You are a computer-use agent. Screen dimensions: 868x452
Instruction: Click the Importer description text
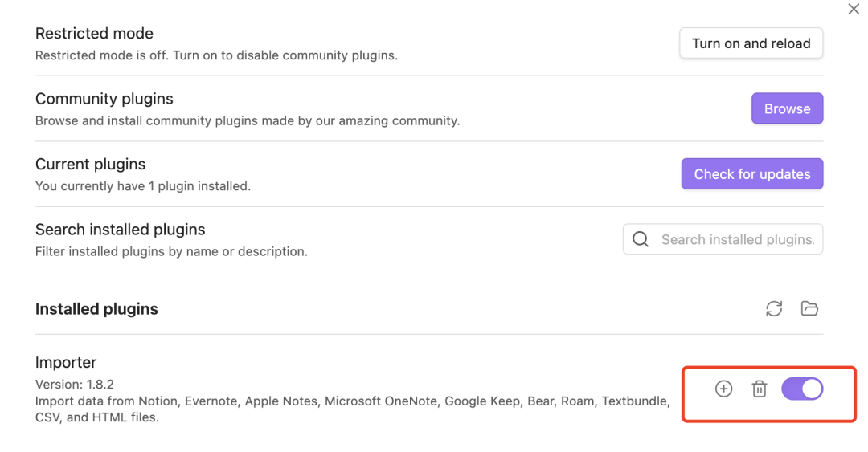point(352,401)
